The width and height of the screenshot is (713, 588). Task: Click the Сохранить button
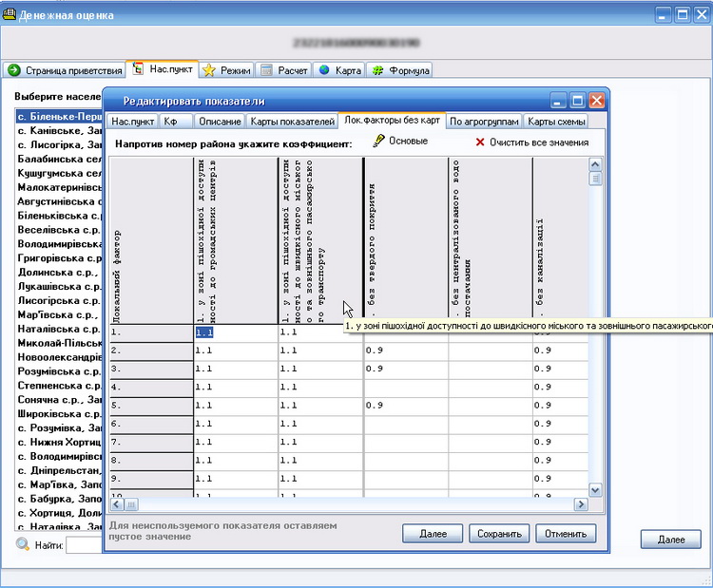click(x=499, y=534)
